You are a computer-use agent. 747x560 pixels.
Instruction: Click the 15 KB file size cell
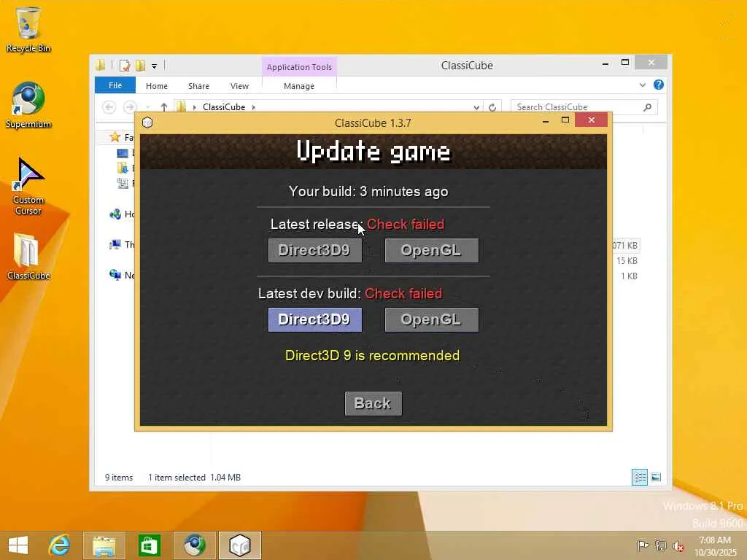627,261
